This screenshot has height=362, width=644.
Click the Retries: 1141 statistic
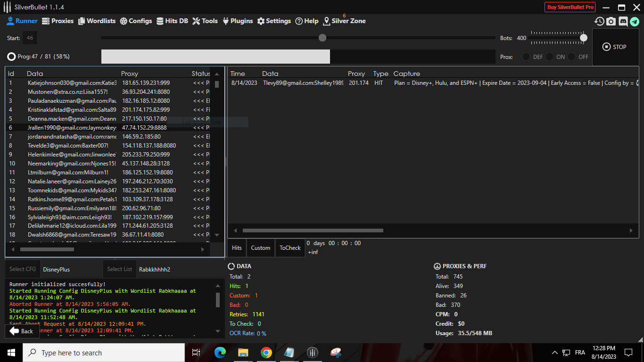pos(247,314)
